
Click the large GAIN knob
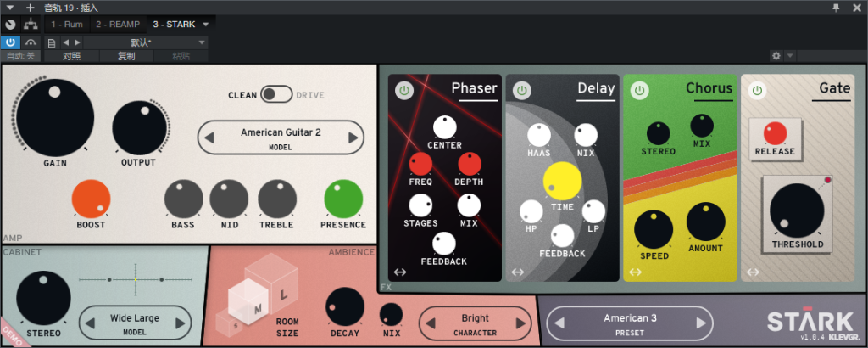(55, 117)
